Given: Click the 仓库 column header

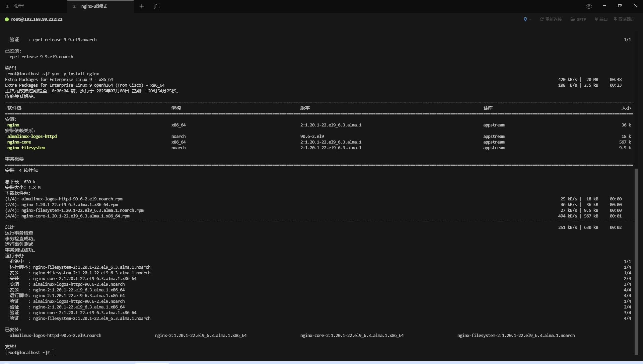Looking at the screenshot, I should coord(488,108).
